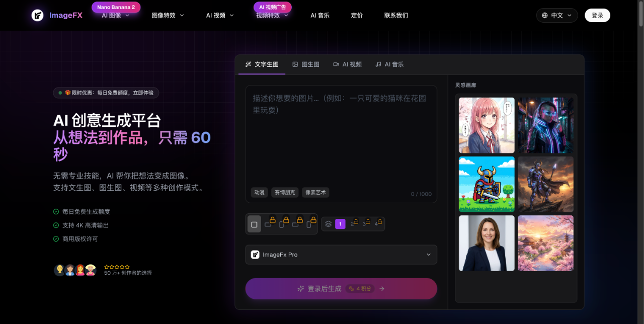Click the globe icon in language selector
The height and width of the screenshot is (324, 644).
545,16
